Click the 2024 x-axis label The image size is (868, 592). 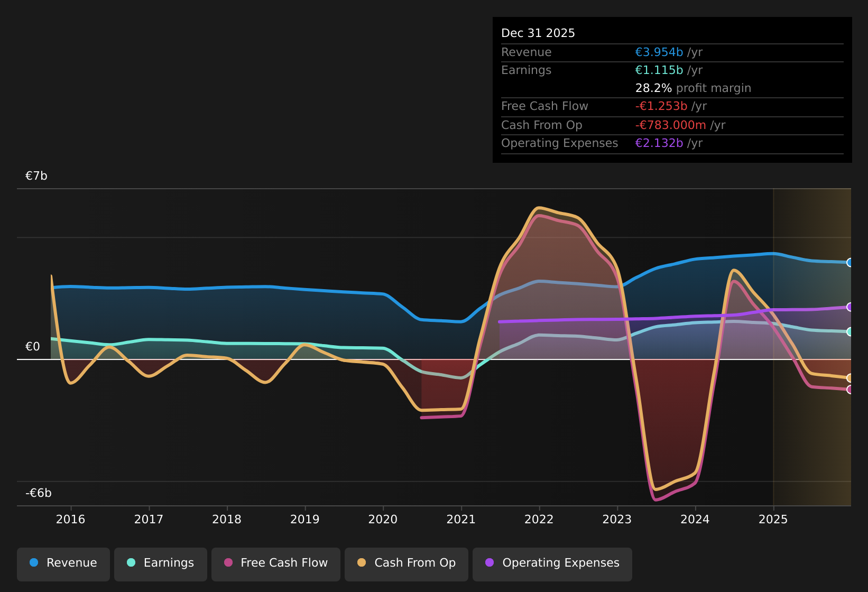click(x=695, y=520)
